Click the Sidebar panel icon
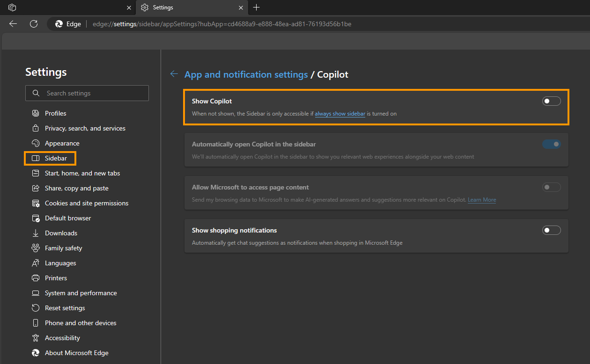 [36, 158]
